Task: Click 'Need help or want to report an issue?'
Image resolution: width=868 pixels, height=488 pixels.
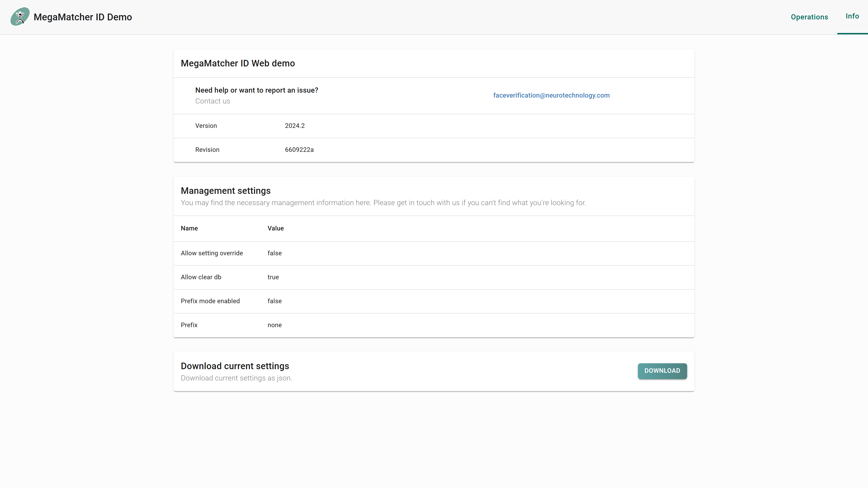Action: 257,90
